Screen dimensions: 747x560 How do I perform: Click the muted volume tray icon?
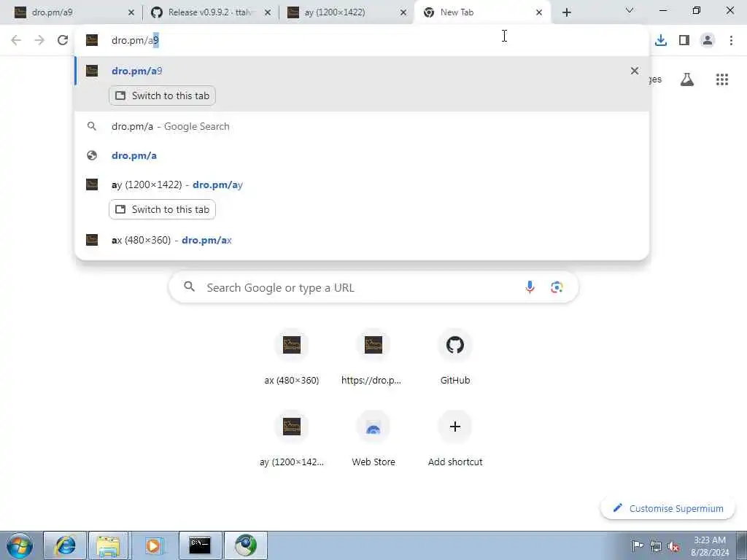click(x=673, y=546)
